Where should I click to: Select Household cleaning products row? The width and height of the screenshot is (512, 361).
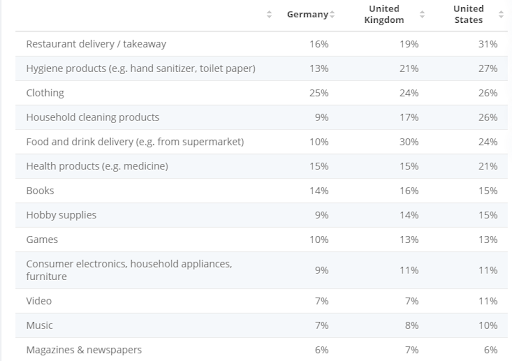click(261, 117)
